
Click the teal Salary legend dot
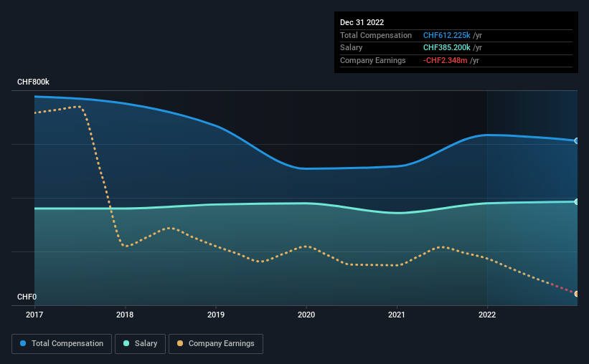(x=126, y=343)
